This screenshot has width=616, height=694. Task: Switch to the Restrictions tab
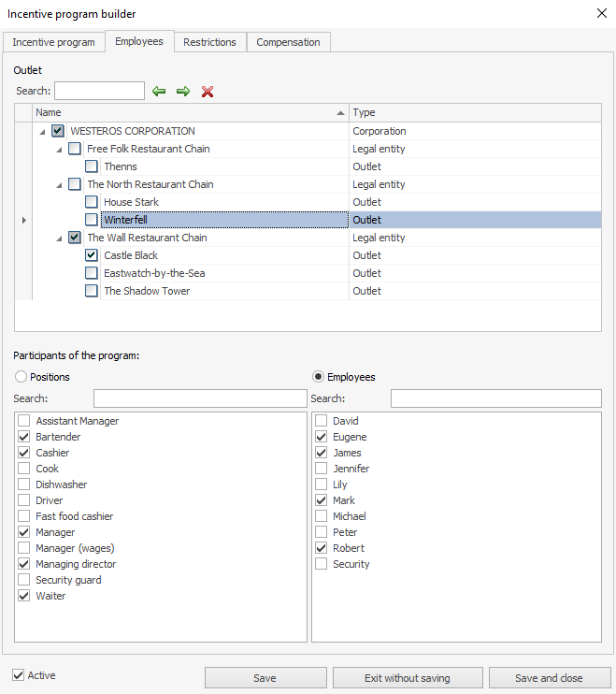click(209, 42)
